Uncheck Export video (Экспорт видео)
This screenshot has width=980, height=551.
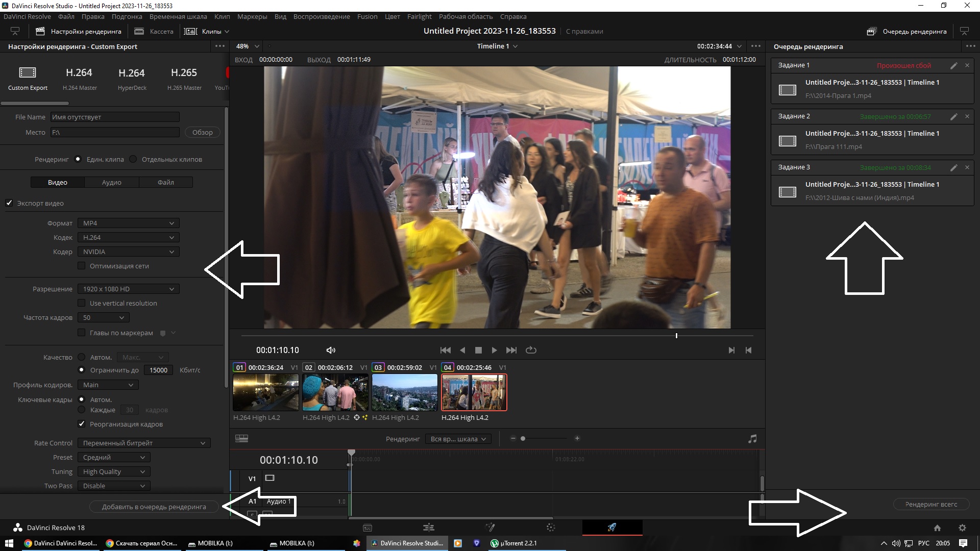[x=9, y=203]
